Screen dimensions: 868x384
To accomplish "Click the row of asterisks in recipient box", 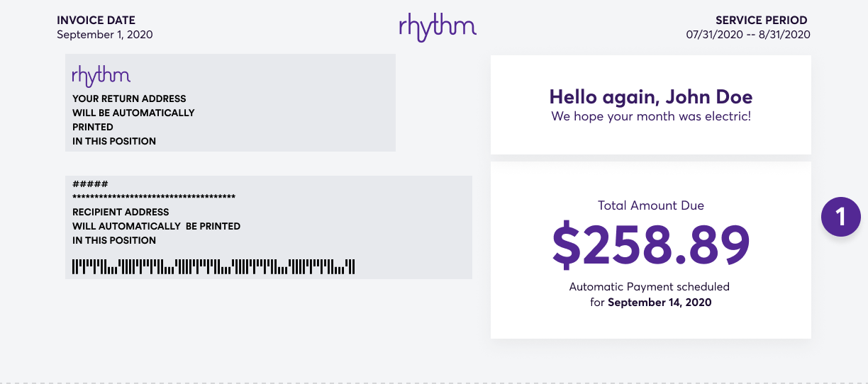I will click(154, 197).
